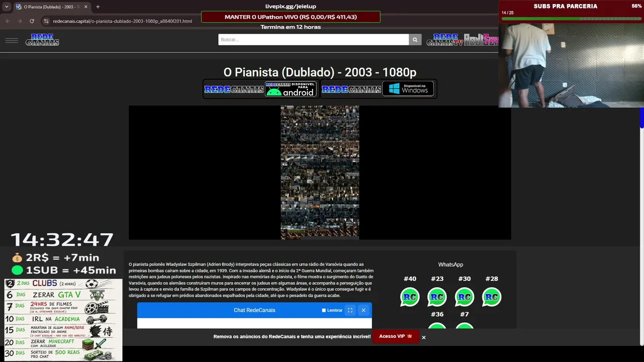The height and width of the screenshot is (362, 644).
Task: Open the RedeCanais hamburger menu
Action: tap(12, 40)
